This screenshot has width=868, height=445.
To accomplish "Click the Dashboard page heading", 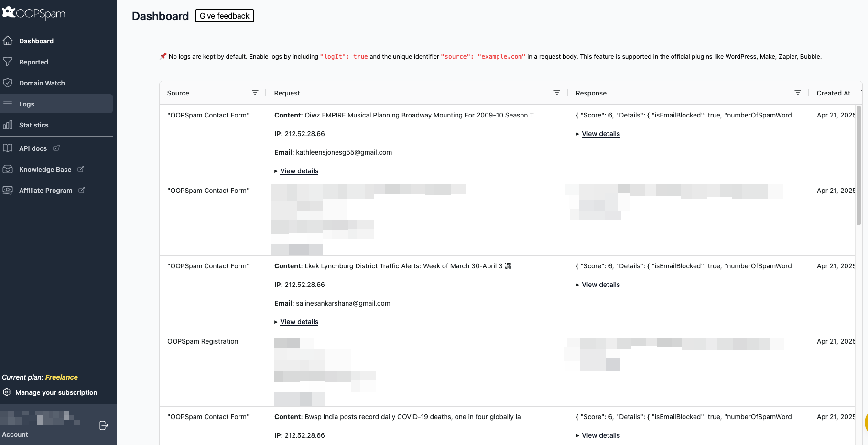I will tap(161, 16).
